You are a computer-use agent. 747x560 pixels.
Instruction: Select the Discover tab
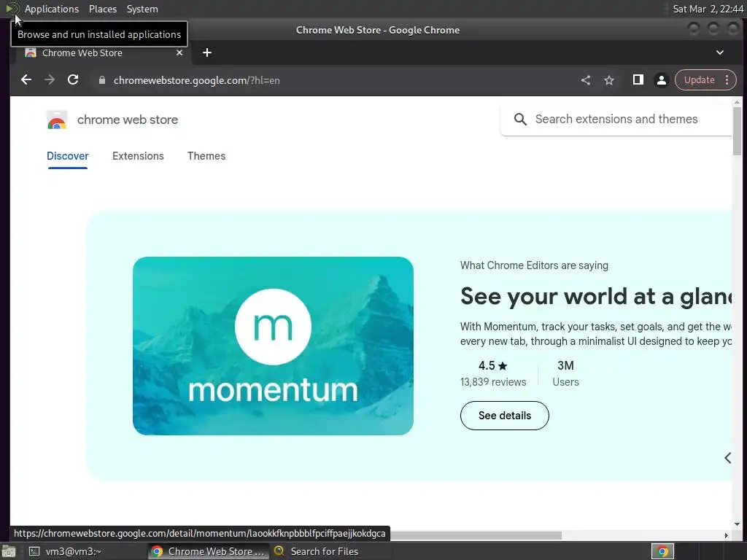pyautogui.click(x=68, y=156)
